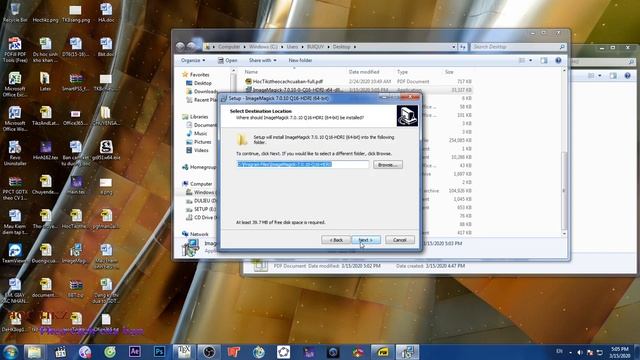Viewport: 640px width, 360px height.
Task: Select the Microsoft Office Word shortcut
Action: pos(15,119)
